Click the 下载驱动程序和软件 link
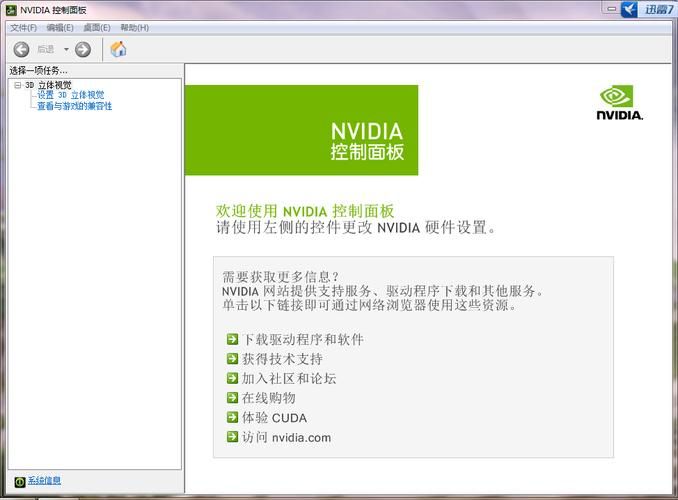 pos(303,339)
